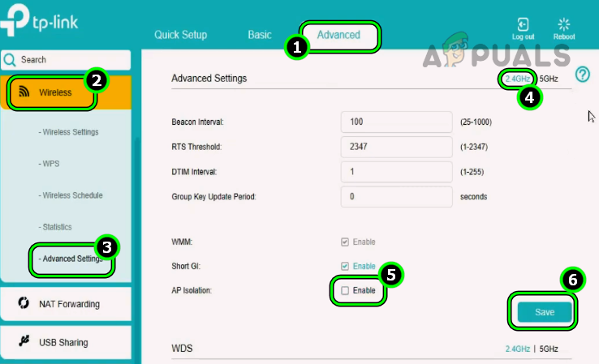Click the search magnifier icon
The image size is (599, 364).
tap(9, 60)
